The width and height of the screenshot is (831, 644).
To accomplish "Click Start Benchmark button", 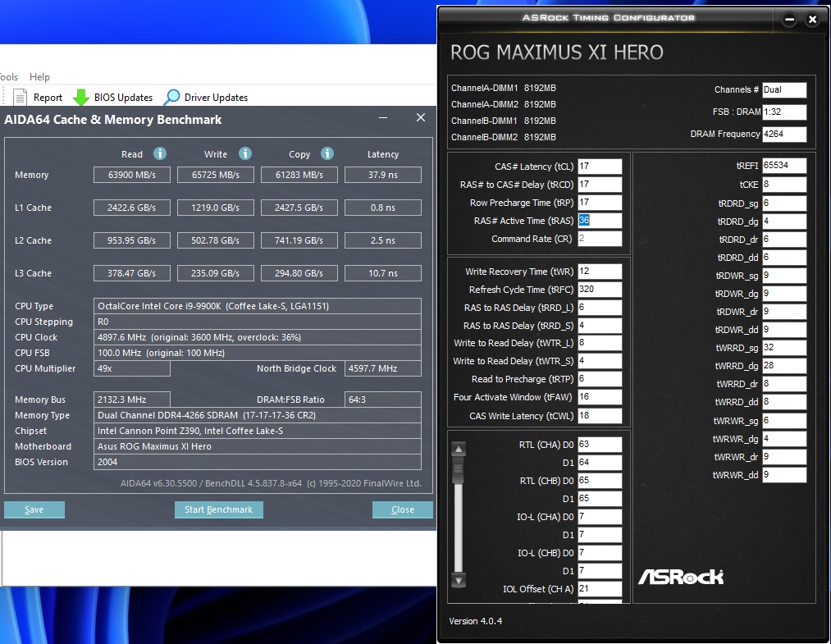I will 219,509.
